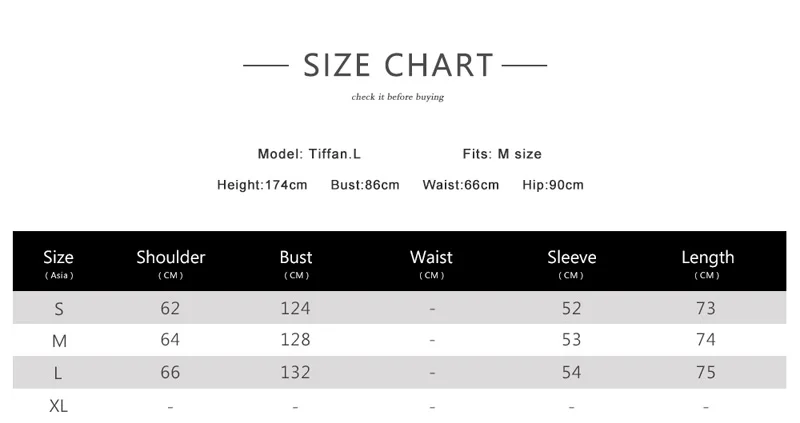Select the 'Fits: M size' text
The image size is (800, 423).
point(502,154)
